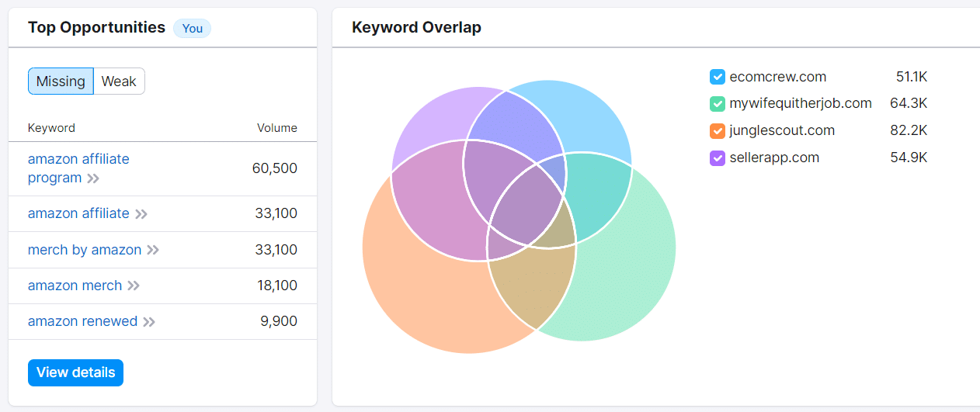Click the You badge near Top Opportunities
980x412 pixels.
[193, 29]
